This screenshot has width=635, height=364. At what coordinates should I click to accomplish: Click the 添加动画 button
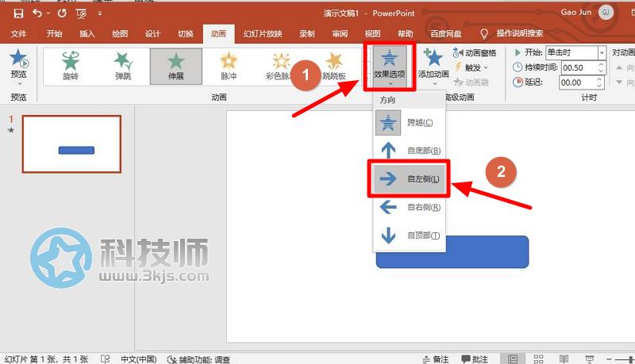433,67
